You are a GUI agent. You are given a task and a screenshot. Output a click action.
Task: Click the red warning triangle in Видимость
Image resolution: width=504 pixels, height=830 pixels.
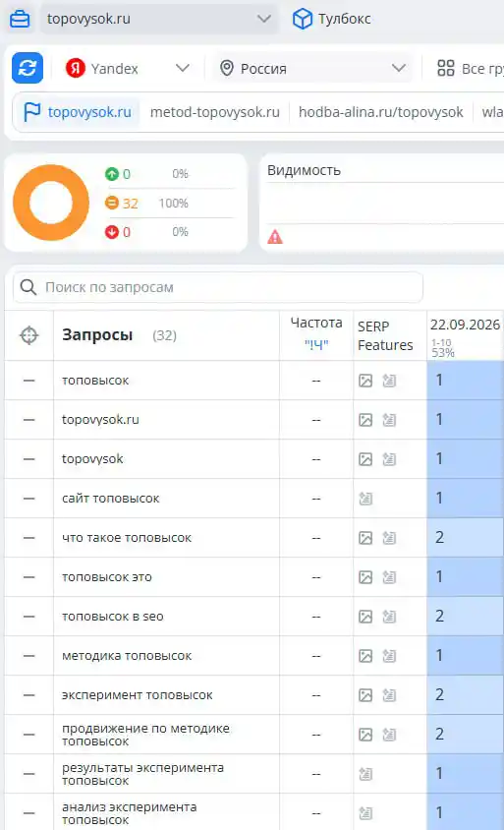click(x=275, y=237)
